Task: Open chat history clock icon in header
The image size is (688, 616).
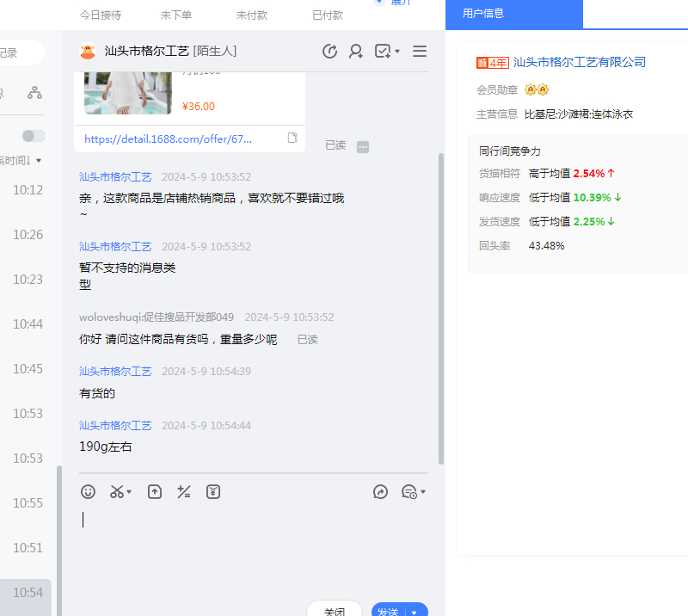Action: click(329, 52)
